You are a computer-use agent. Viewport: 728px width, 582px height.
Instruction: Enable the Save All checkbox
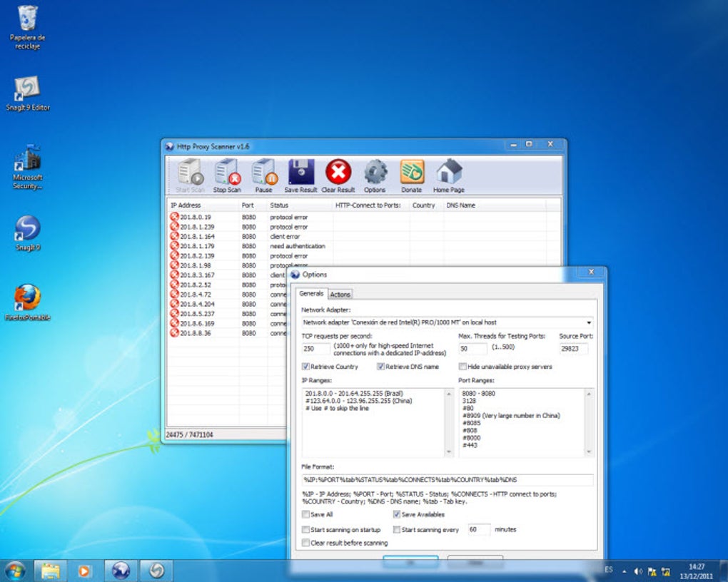[306, 514]
